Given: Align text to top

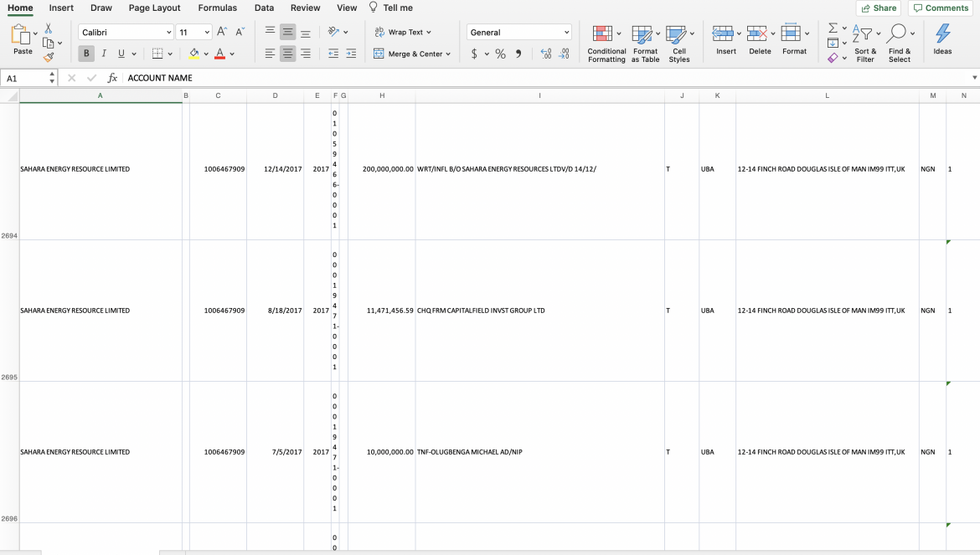Looking at the screenshot, I should point(270,32).
